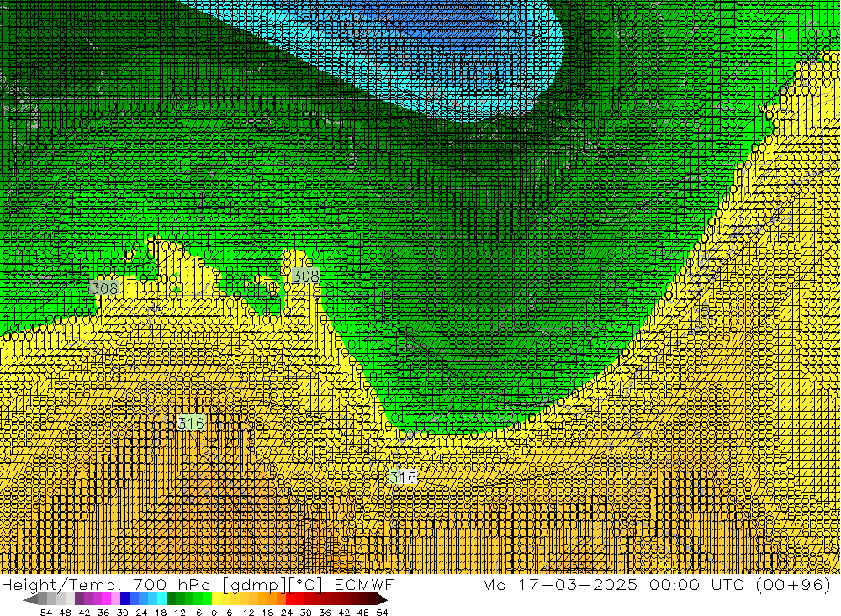Pick the bright yellow swatch above 0
Screen dimensions: 841x616
tap(217, 599)
